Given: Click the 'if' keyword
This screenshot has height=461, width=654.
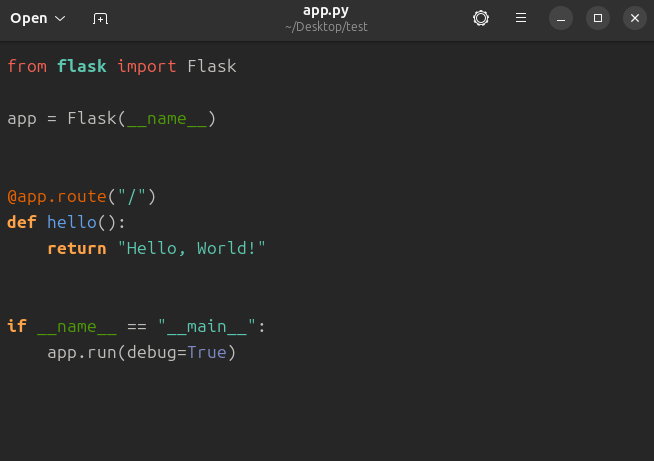Looking at the screenshot, I should 17,326.
